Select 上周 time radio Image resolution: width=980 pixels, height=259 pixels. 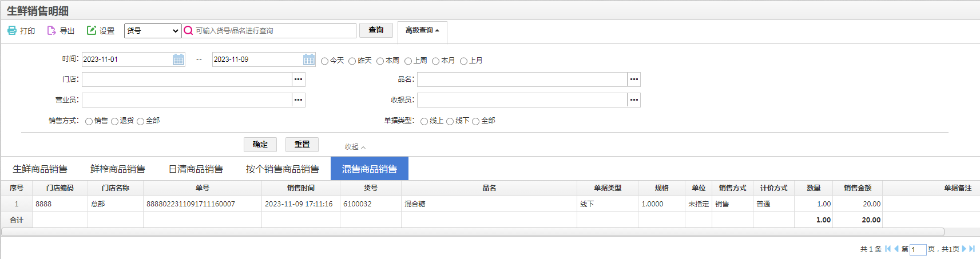[x=408, y=61]
